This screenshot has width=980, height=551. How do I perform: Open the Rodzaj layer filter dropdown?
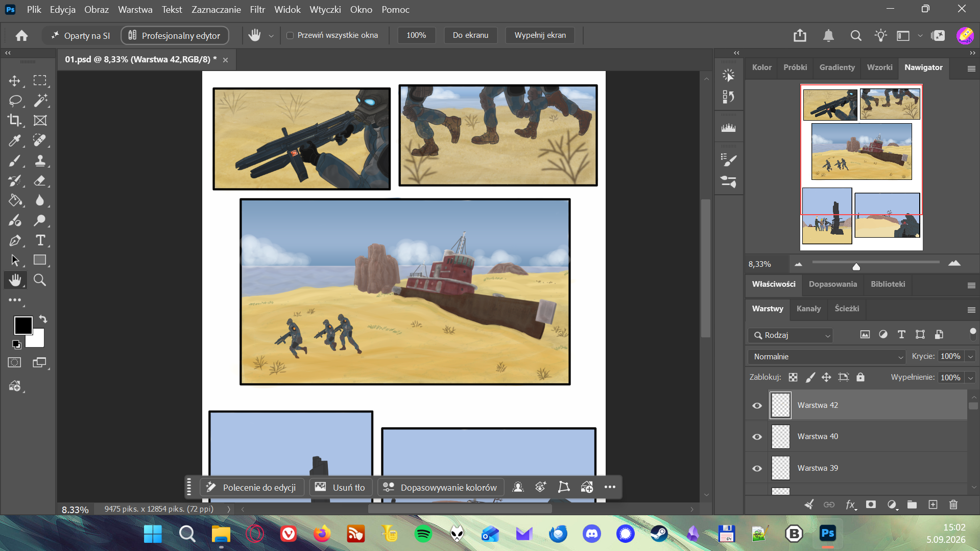(x=791, y=335)
